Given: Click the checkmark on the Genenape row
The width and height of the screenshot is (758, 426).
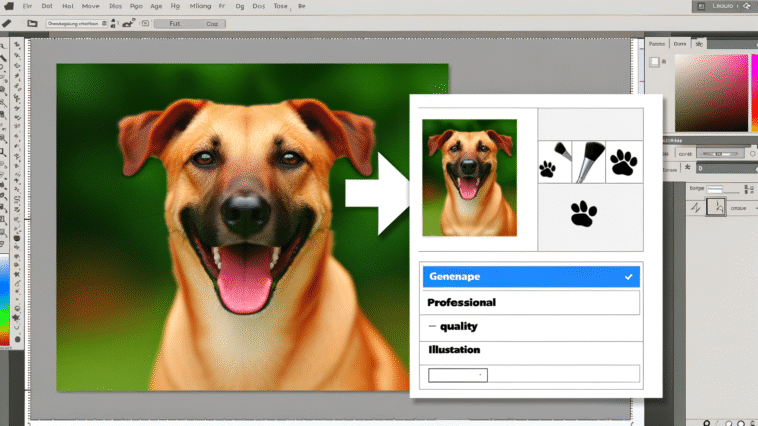Looking at the screenshot, I should coord(628,276).
